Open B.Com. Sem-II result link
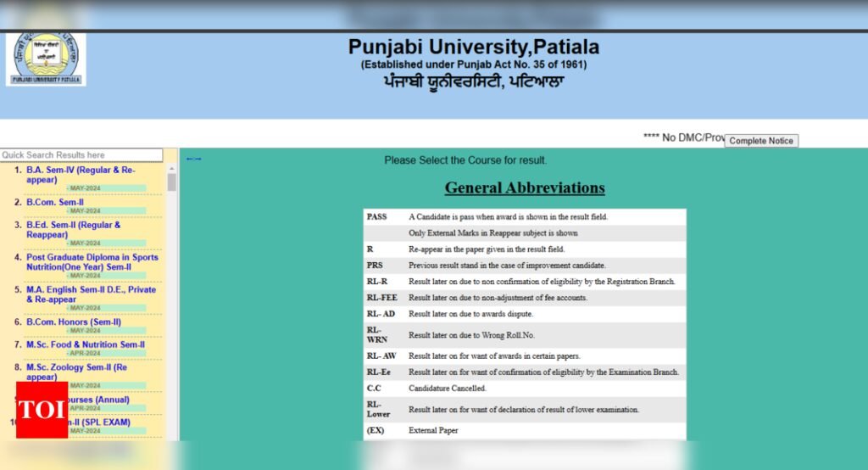868x470 pixels. [55, 202]
